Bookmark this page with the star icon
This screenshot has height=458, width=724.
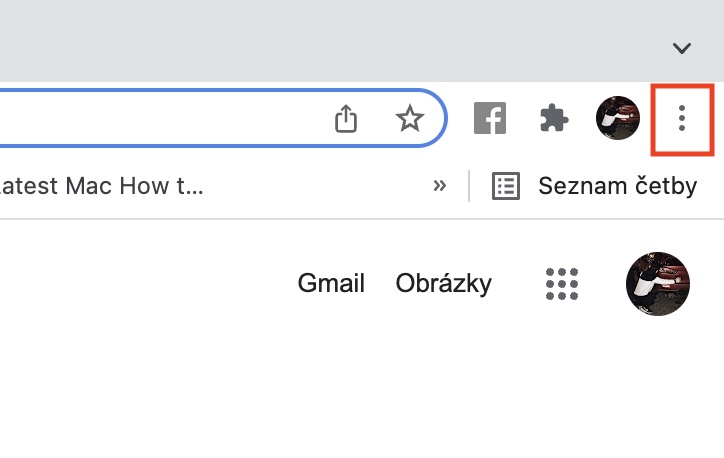[x=409, y=119]
